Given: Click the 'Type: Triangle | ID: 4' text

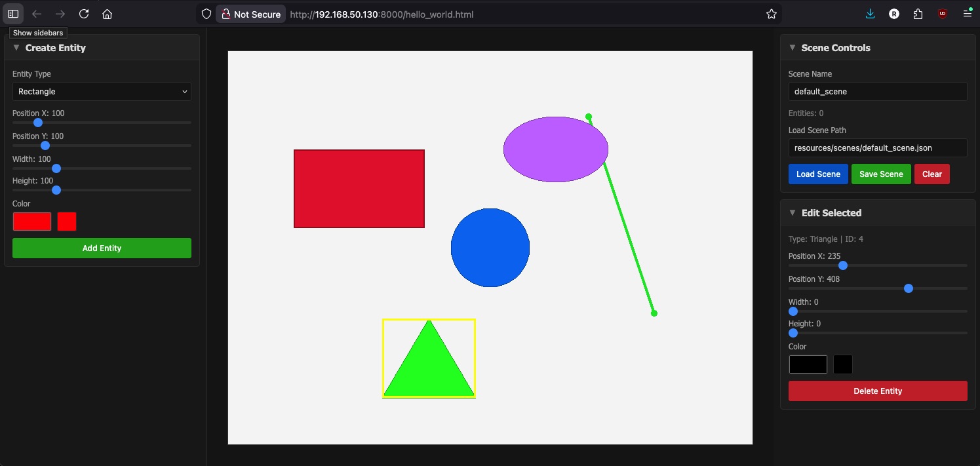Looking at the screenshot, I should [826, 239].
